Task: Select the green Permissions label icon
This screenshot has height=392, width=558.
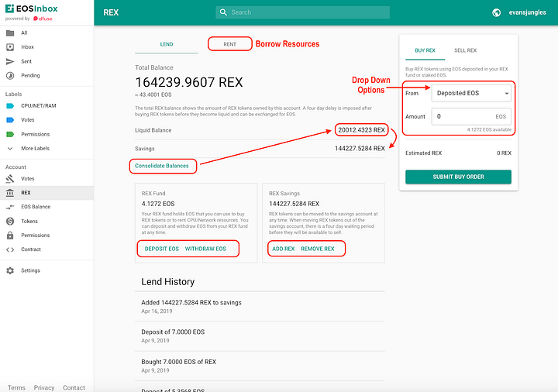Action: (10, 134)
